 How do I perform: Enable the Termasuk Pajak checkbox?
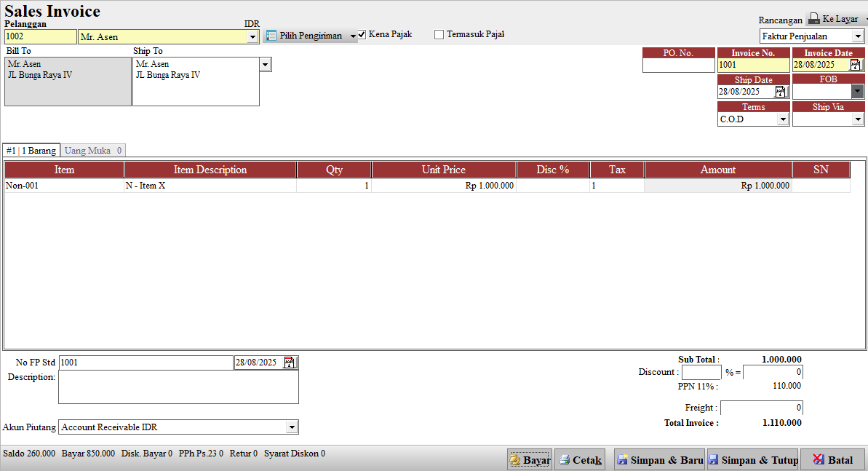(x=439, y=34)
